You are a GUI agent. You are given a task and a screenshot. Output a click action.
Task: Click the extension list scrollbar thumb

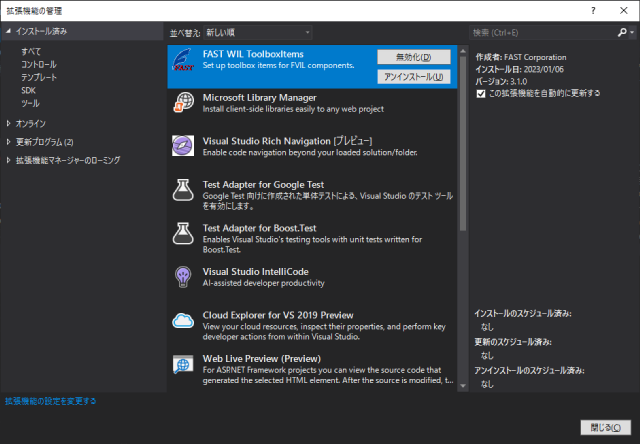pyautogui.click(x=463, y=143)
